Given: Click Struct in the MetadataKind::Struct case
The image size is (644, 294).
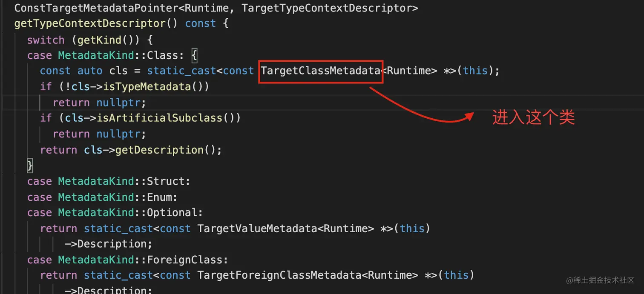Looking at the screenshot, I should (166, 182).
